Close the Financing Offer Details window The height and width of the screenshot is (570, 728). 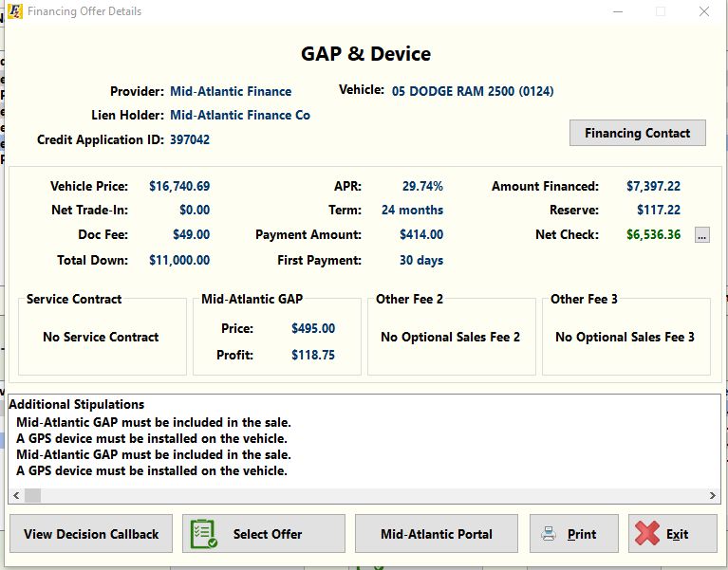coord(704,11)
